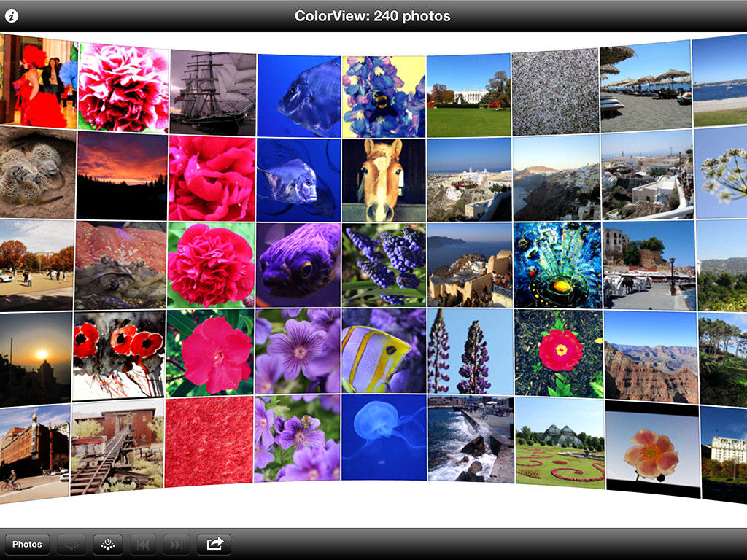Open the blue delphinium on yellow background photo
747x560 pixels.
click(384, 97)
